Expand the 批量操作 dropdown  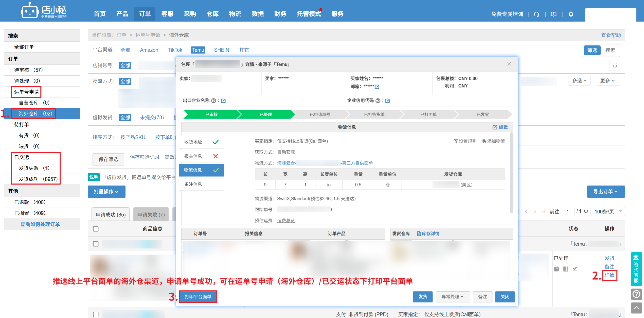(x=106, y=192)
